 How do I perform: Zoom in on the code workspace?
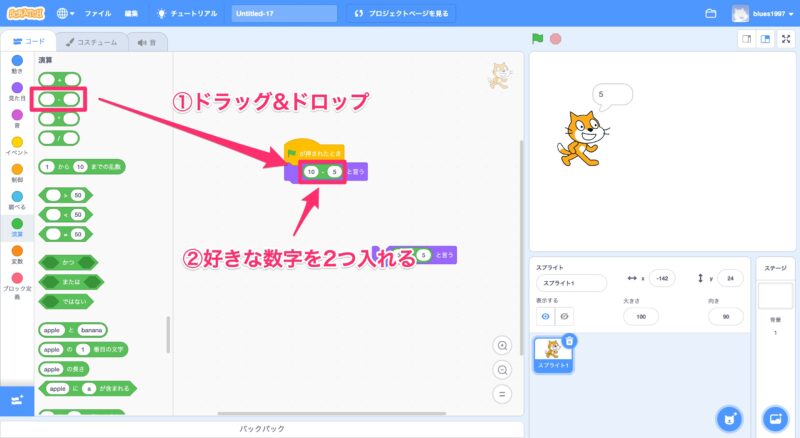pyautogui.click(x=503, y=345)
